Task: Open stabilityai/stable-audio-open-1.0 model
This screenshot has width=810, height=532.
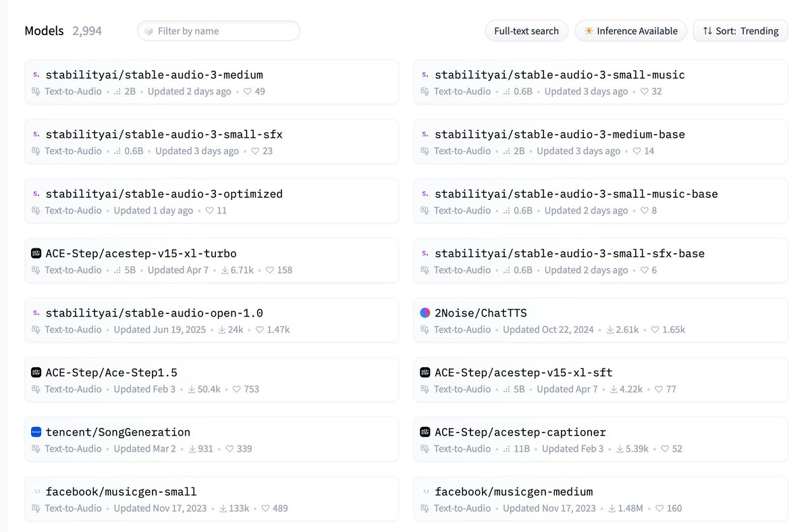Action: (x=211, y=320)
